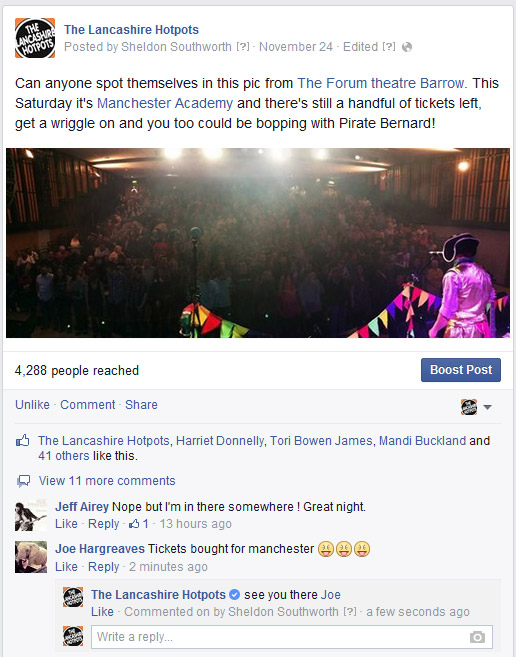Show the 41 others who like this
Image resolution: width=516 pixels, height=657 pixels.
pyautogui.click(x=64, y=456)
